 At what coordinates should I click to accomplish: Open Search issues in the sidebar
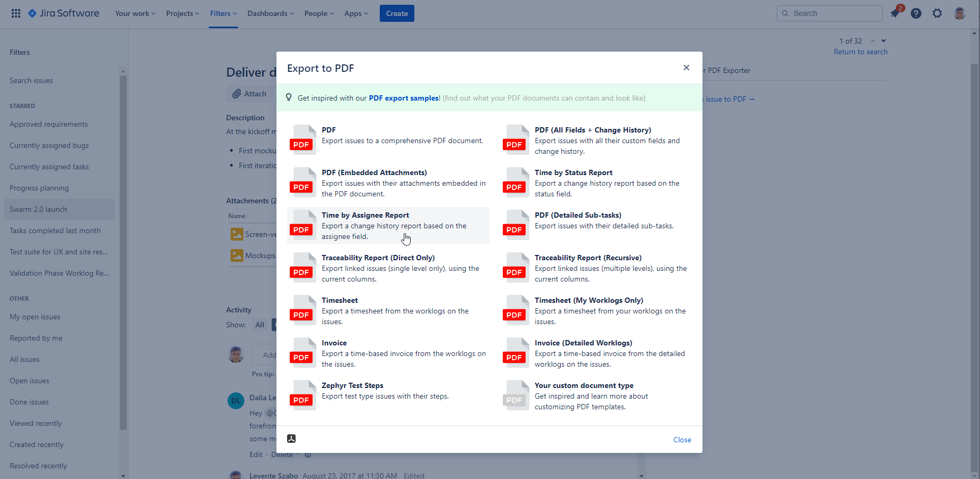tap(31, 80)
